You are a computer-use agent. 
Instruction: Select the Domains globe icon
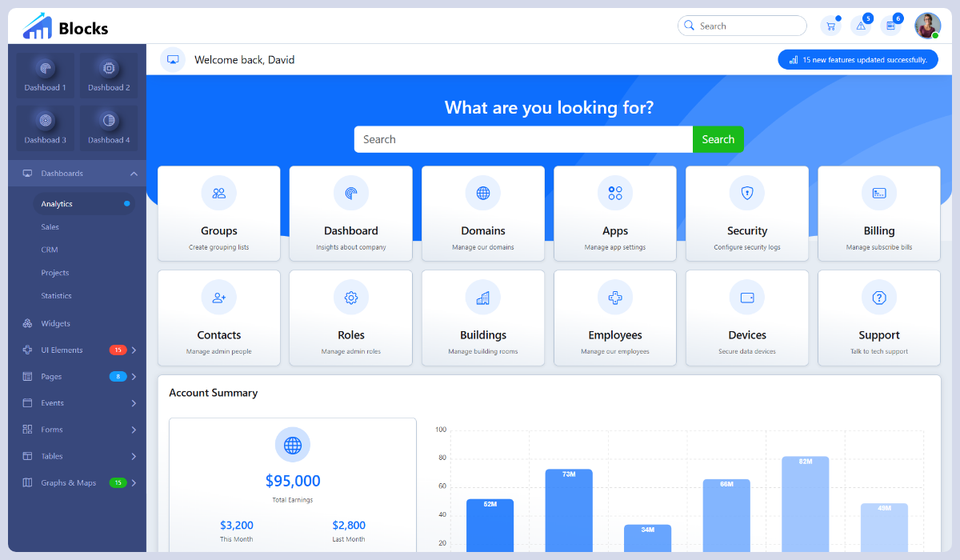pyautogui.click(x=482, y=192)
